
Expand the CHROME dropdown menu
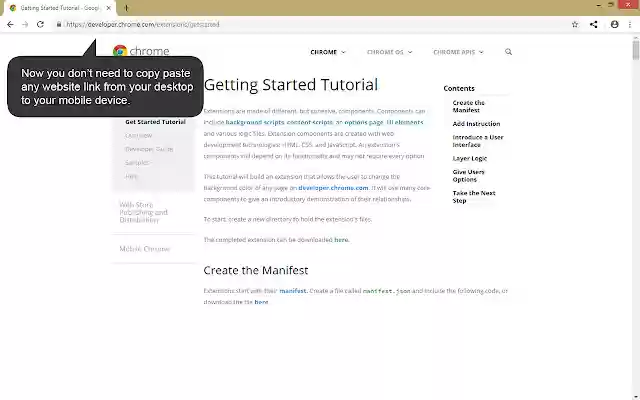point(328,52)
